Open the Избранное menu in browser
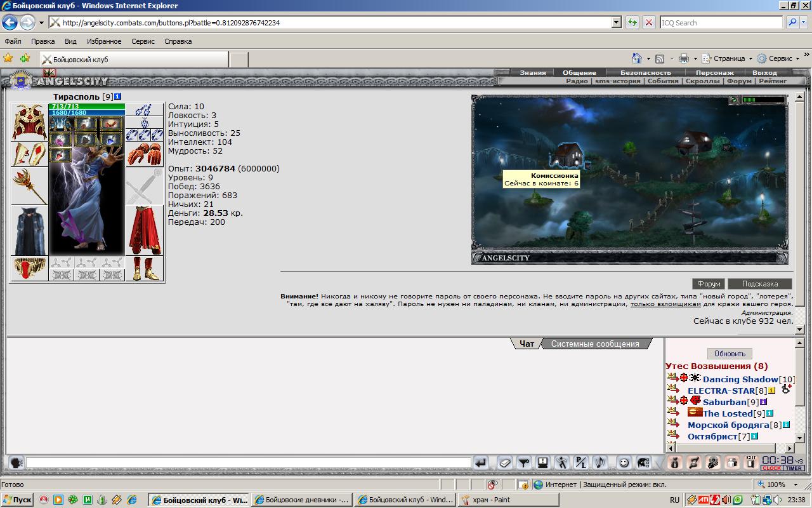The height and width of the screenshot is (508, 812). 104,41
